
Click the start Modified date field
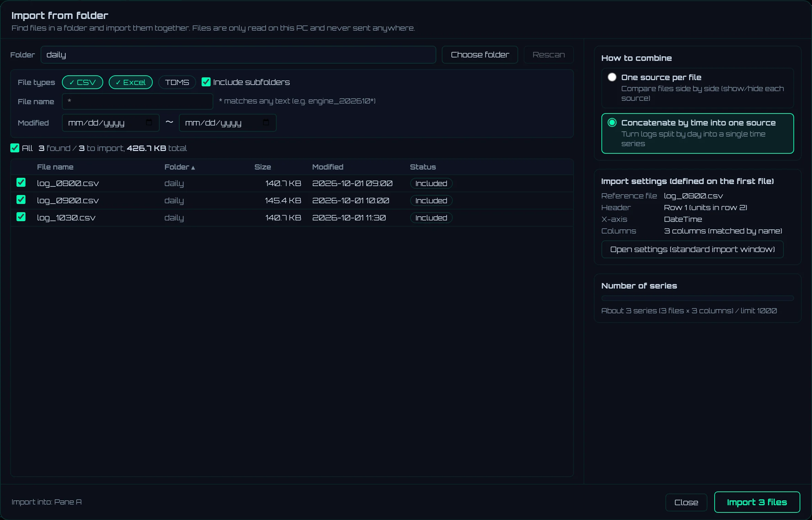[111, 123]
